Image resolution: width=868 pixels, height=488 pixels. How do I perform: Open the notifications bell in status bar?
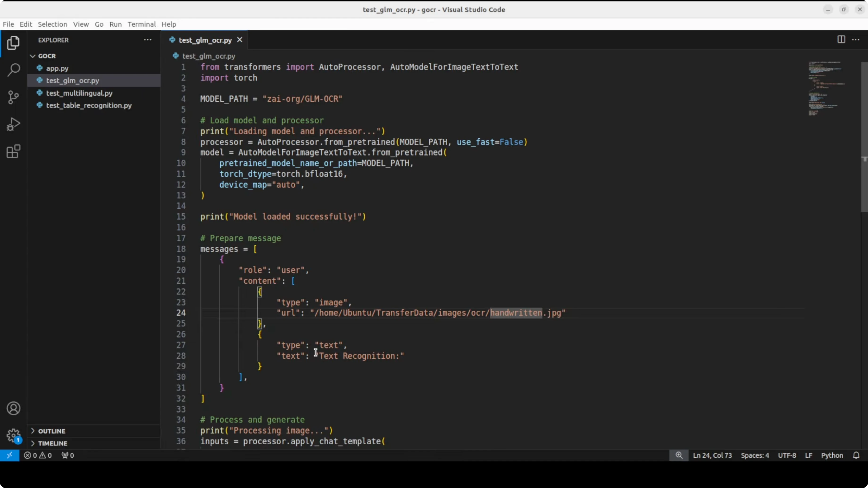point(856,455)
